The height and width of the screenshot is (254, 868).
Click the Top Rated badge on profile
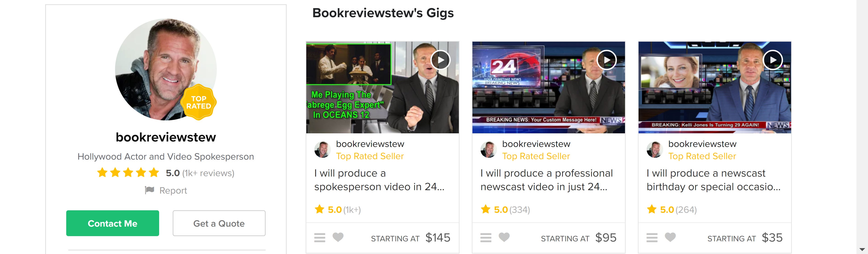[198, 102]
